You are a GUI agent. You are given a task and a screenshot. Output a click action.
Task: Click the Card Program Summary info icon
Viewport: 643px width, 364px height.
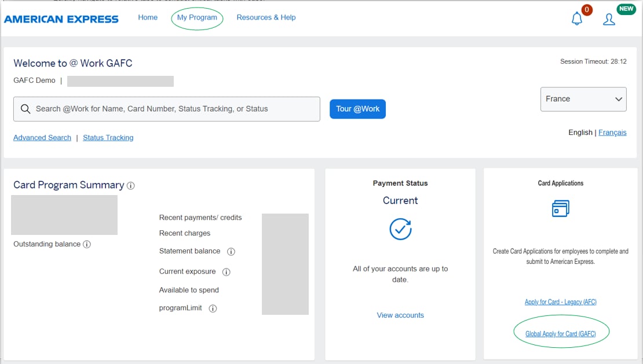(x=131, y=186)
